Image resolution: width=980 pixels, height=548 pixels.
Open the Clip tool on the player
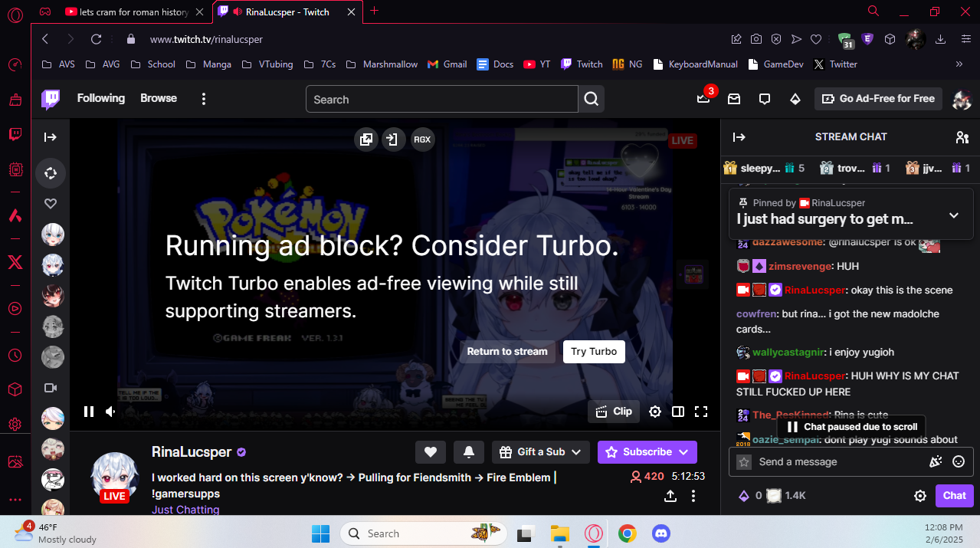tap(613, 412)
